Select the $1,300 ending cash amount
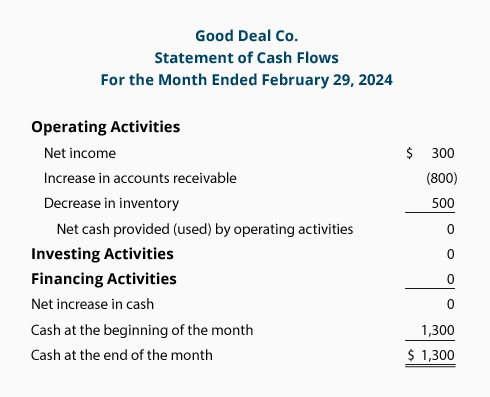Screen dimensions: 490x397 [x=431, y=355]
